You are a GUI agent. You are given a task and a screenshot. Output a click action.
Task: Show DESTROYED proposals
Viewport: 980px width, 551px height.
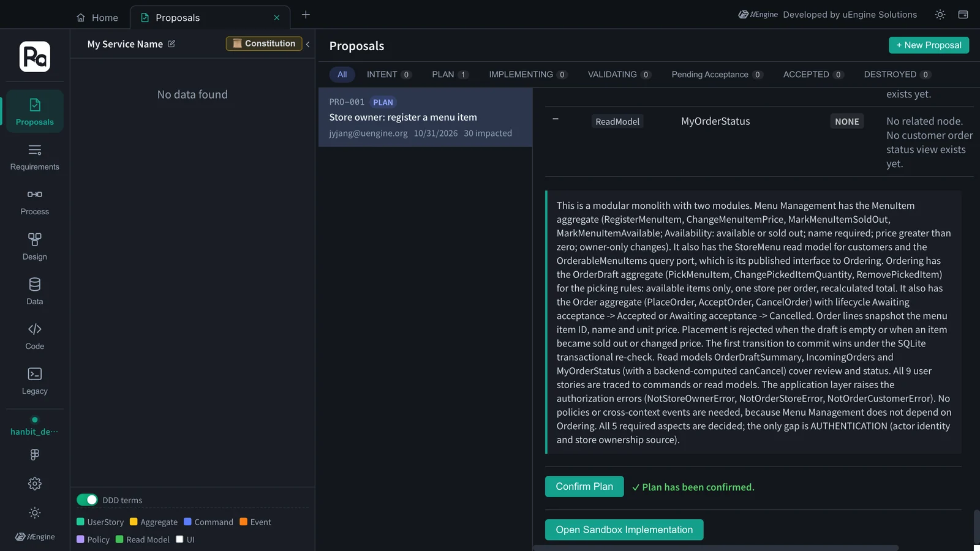click(897, 75)
